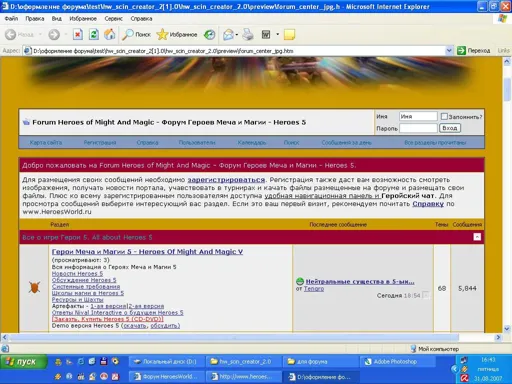
Task: Open the Mail icon dropdown arrow
Action: point(237,34)
